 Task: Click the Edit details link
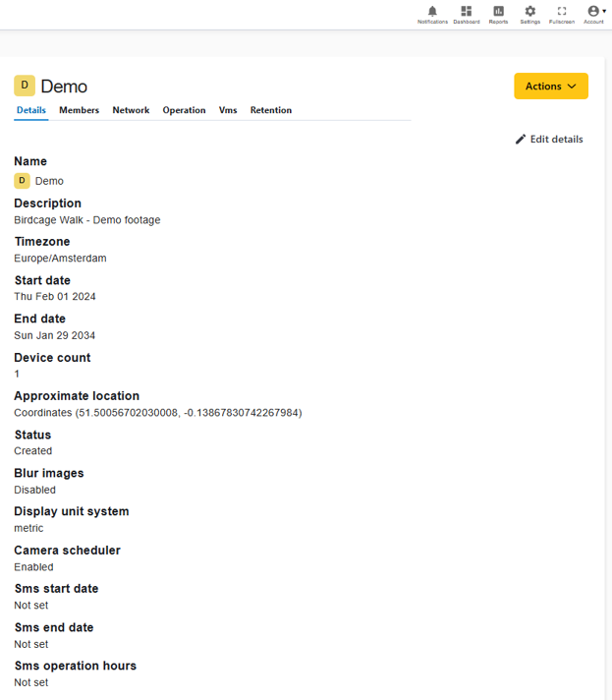[x=549, y=140]
